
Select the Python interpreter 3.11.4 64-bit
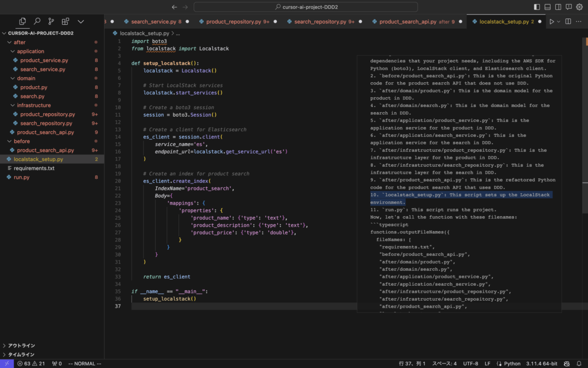click(541, 363)
